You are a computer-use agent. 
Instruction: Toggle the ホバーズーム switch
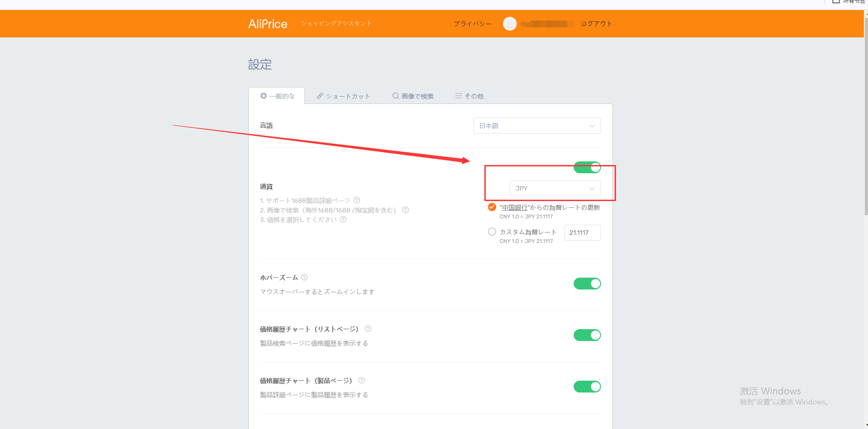(x=587, y=284)
